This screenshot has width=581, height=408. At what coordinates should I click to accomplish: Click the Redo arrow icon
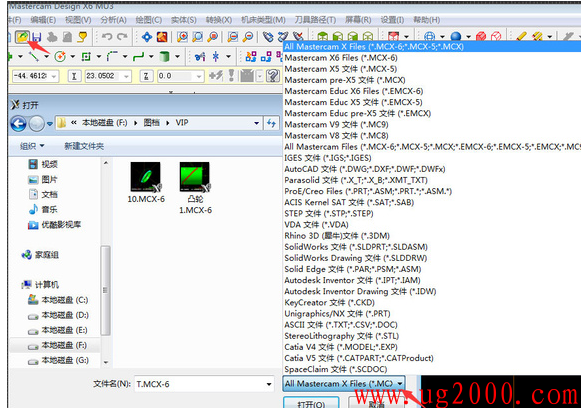122,37
